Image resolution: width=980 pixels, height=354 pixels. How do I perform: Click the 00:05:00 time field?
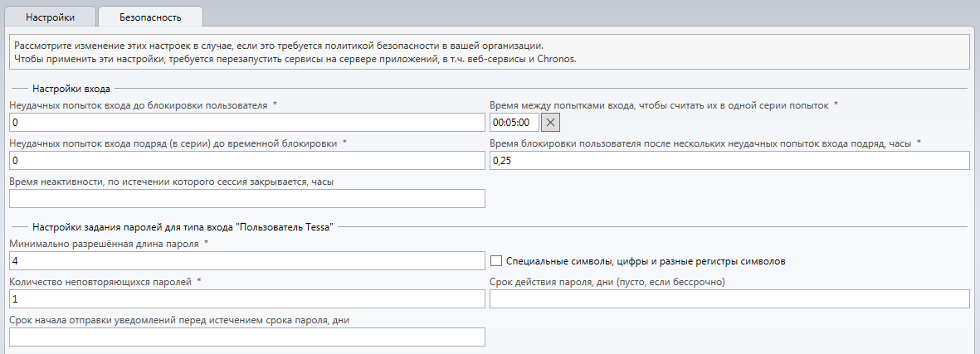[x=514, y=123]
